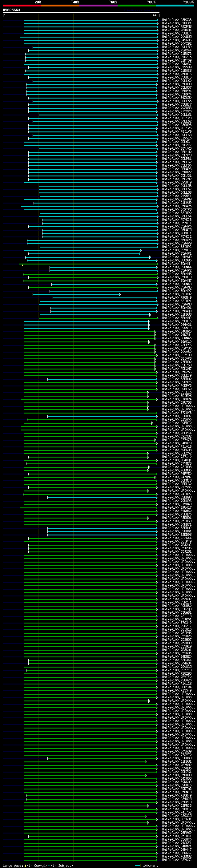Click hit label UniRef100_A0DPV3
Image resolution: width=197 pixels, height=868 pixels.
177,386
